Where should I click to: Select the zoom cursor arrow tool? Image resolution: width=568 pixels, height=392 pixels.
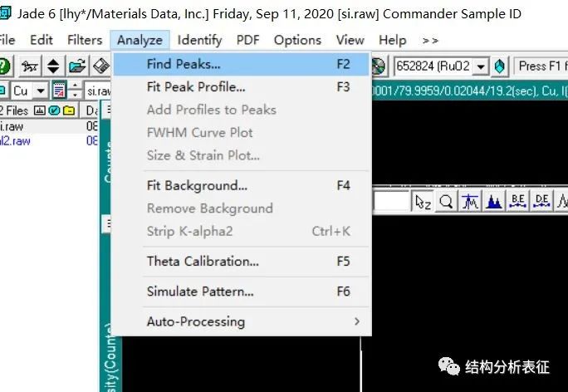[423, 202]
